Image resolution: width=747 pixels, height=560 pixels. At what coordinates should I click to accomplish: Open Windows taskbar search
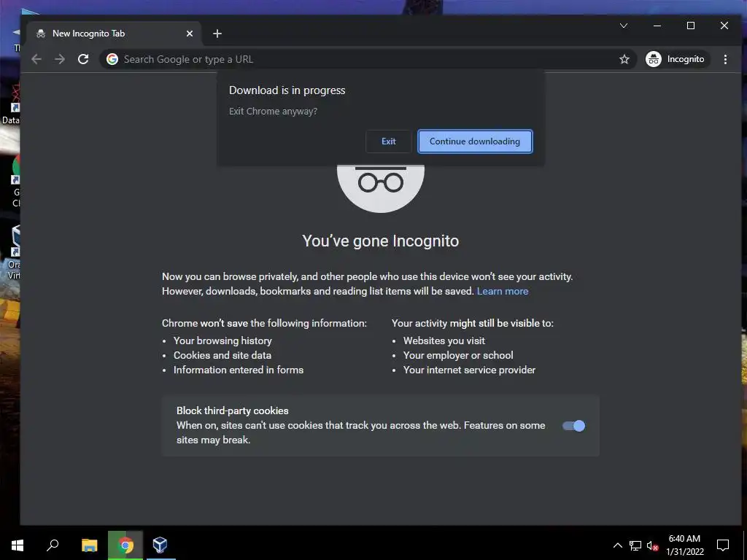click(x=53, y=545)
